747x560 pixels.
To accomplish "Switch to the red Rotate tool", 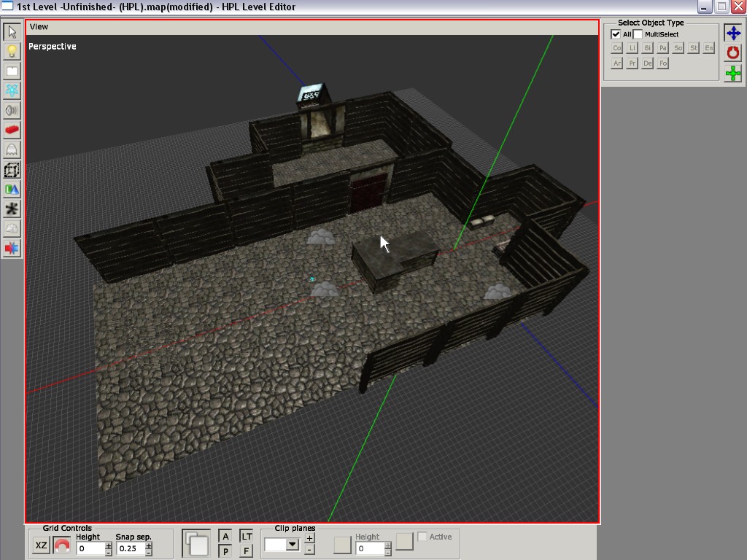I will [733, 53].
